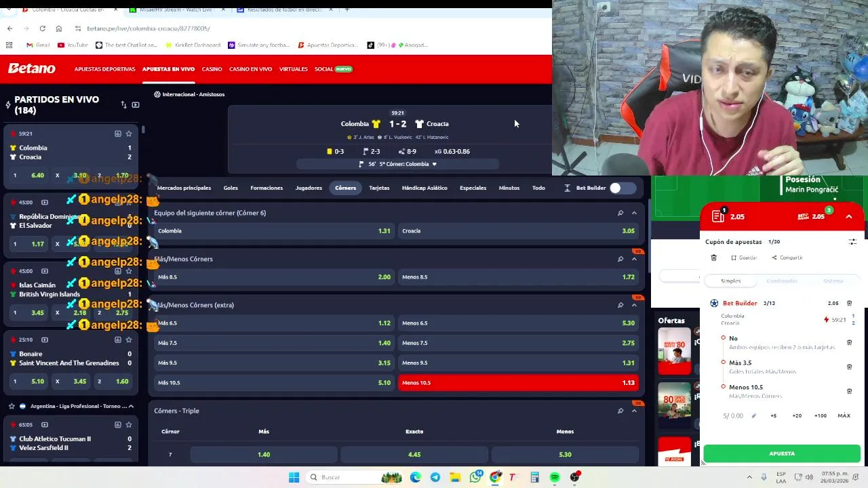Select the Simples bet slip tab
Image resolution: width=868 pixels, height=488 pixels.
tap(730, 281)
